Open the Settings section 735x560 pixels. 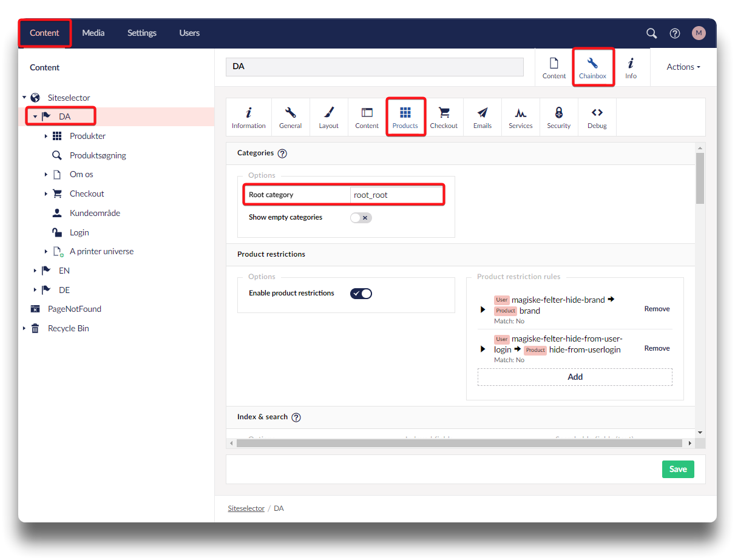click(141, 33)
